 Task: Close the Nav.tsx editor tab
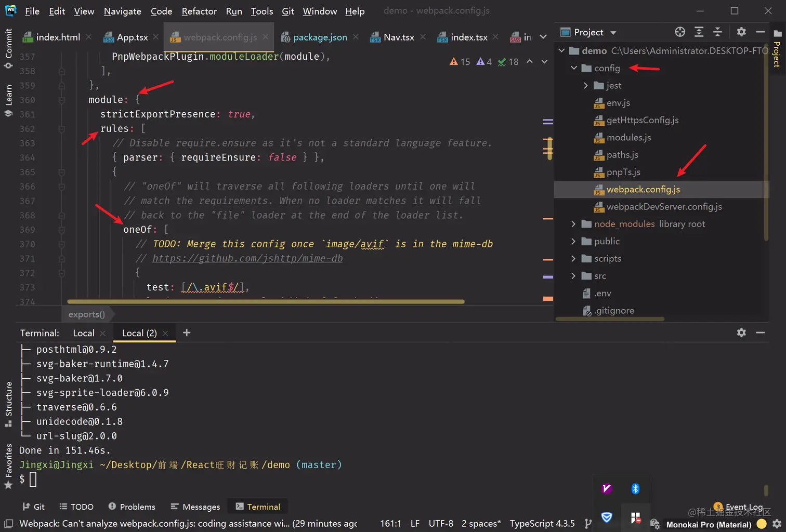point(423,37)
